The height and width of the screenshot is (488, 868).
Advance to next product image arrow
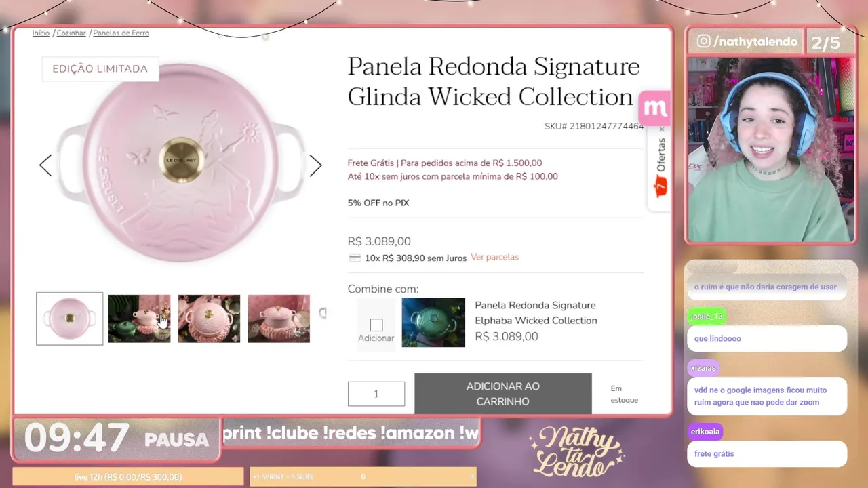tap(315, 165)
